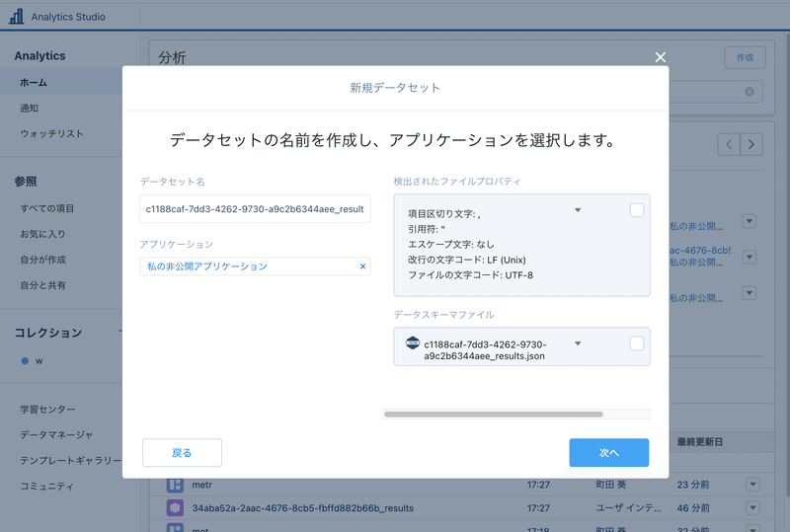Open コミュニティ in the sidebar
This screenshot has width=790, height=532.
[46, 487]
